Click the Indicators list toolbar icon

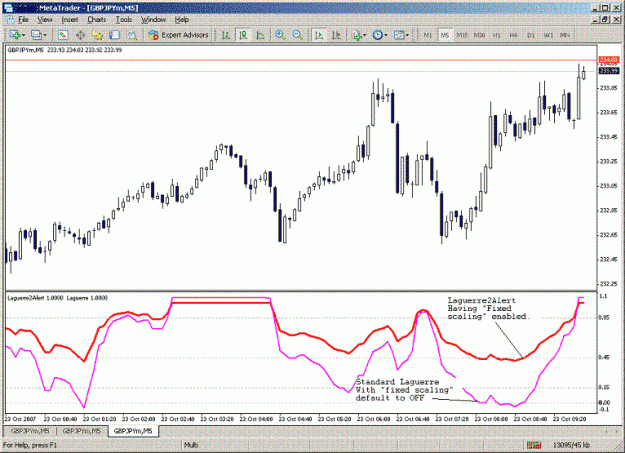point(357,35)
